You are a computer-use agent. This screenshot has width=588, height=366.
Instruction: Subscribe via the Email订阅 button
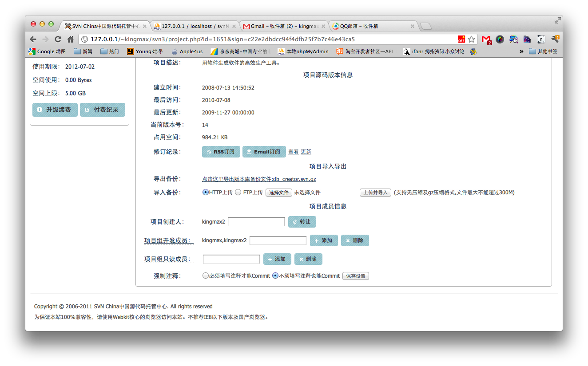click(264, 152)
